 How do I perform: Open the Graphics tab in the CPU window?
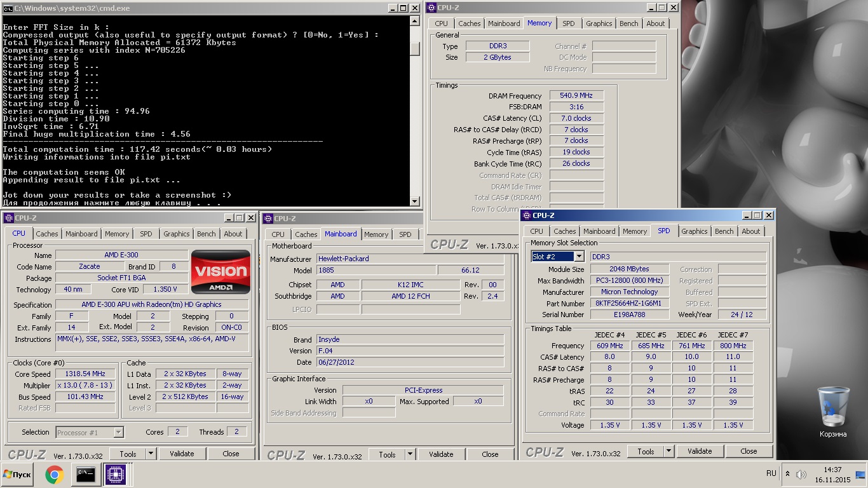click(x=176, y=234)
